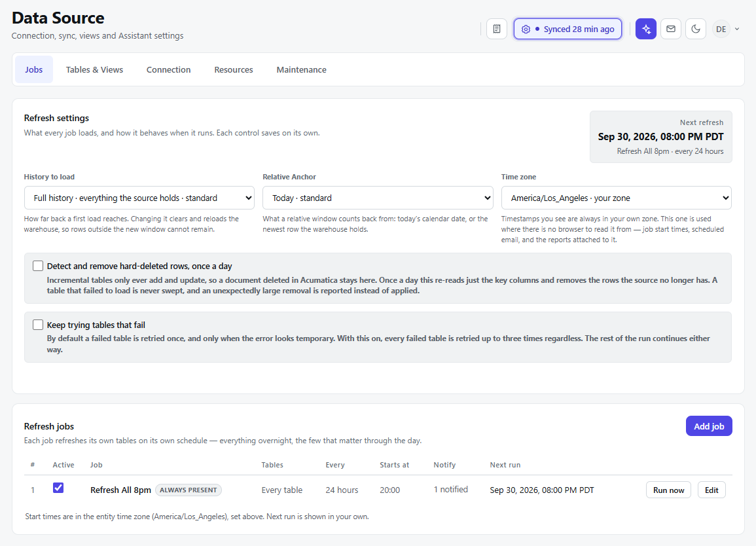Click the gear icon in the sync status pill
Viewport: 756px width, 546px height.
coord(526,29)
